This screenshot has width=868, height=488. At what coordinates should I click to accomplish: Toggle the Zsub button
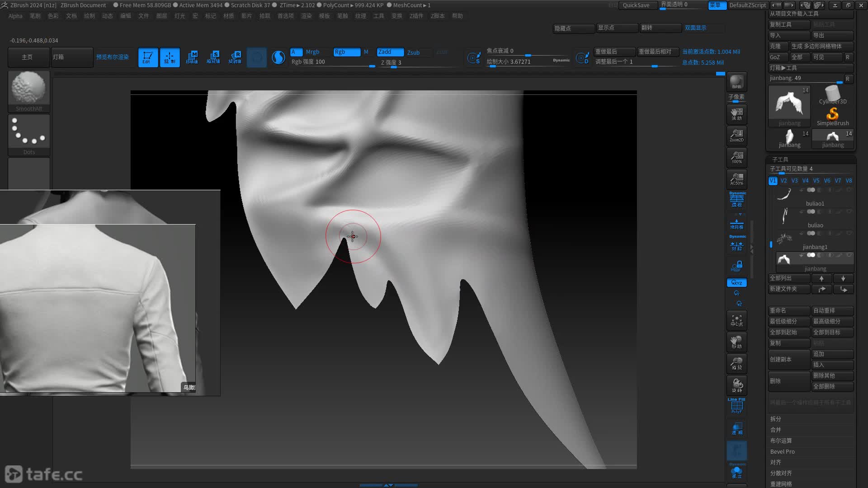[x=413, y=52]
